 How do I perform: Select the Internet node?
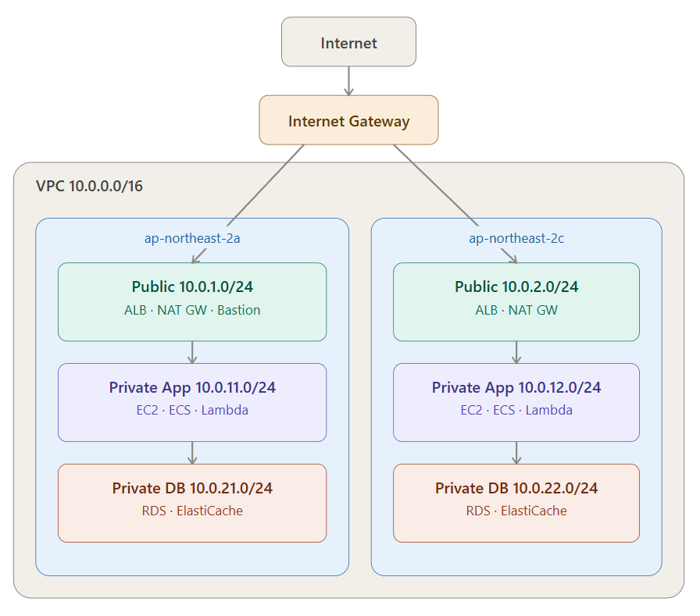(348, 42)
